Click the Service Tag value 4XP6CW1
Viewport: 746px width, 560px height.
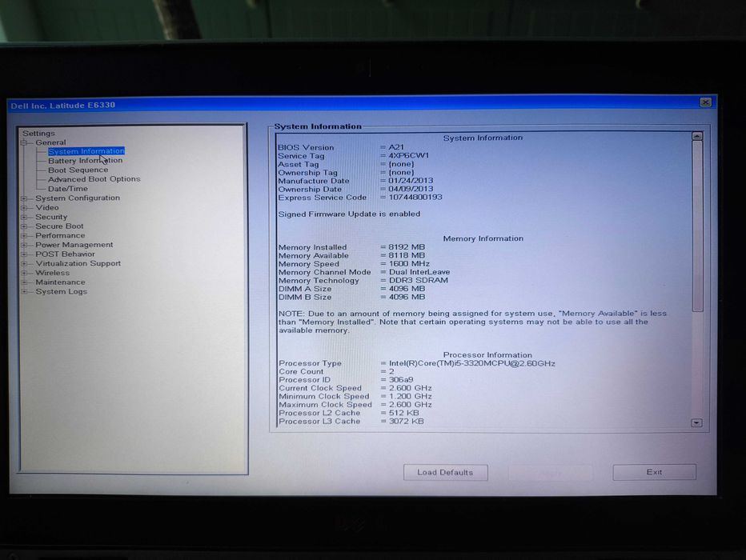coord(409,155)
